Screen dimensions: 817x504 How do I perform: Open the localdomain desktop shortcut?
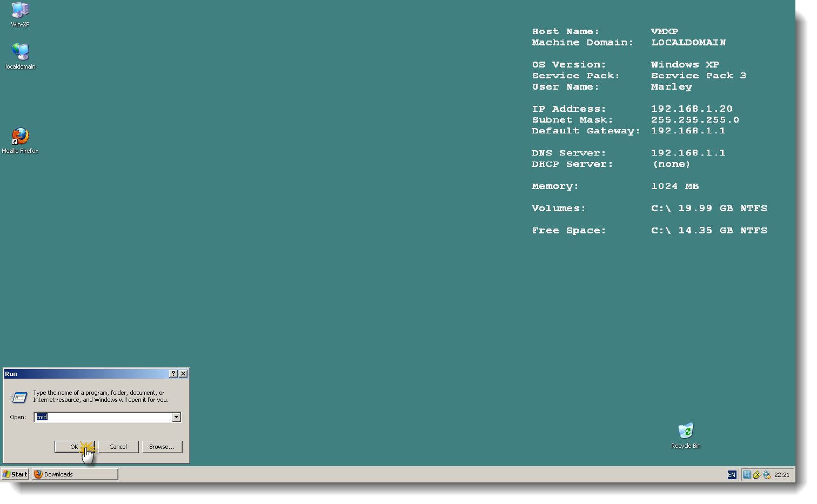click(20, 52)
